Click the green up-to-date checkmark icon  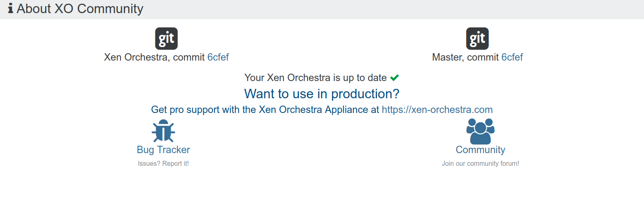(394, 78)
